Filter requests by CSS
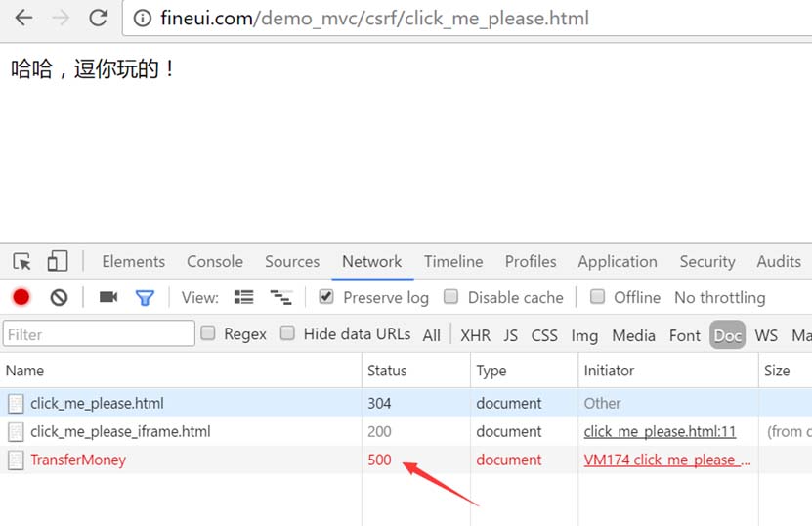This screenshot has width=812, height=526. tap(544, 335)
